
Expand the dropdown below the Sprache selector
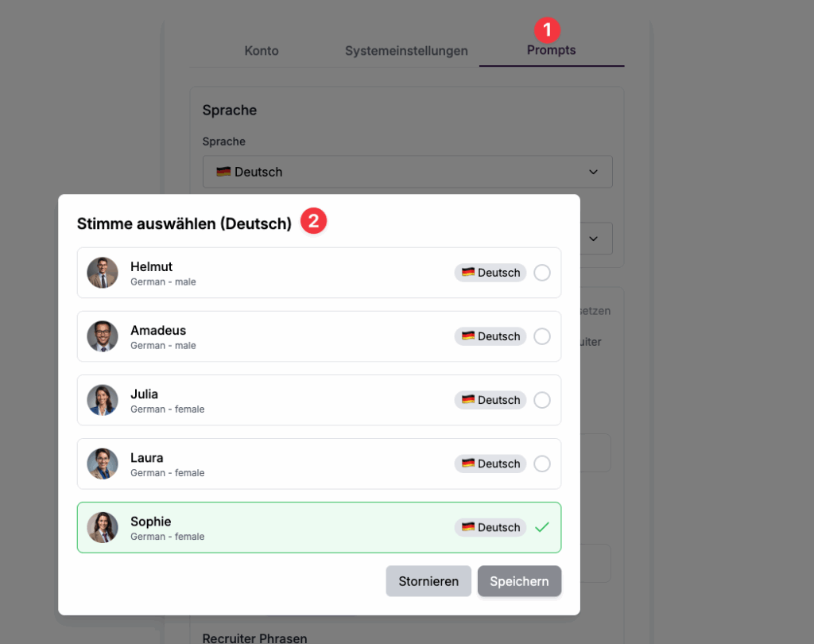[593, 239]
